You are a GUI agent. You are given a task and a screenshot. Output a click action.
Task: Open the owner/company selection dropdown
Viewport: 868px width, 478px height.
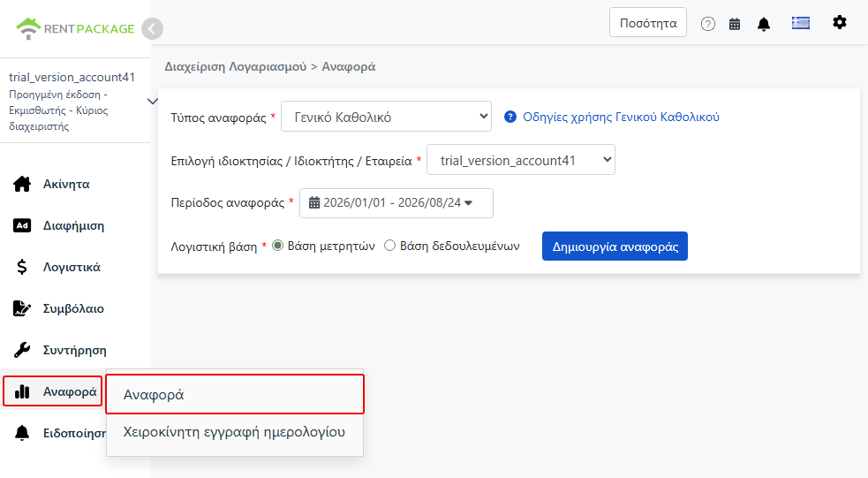(x=521, y=160)
